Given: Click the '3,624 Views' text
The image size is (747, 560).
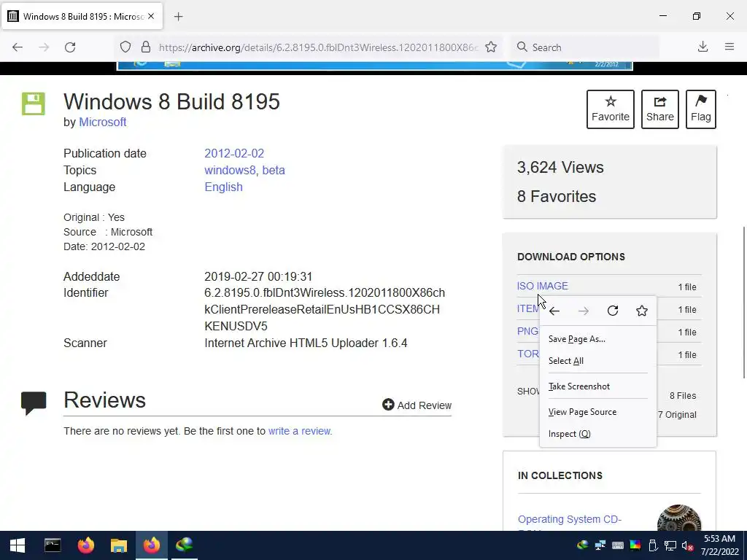Looking at the screenshot, I should pos(560,167).
